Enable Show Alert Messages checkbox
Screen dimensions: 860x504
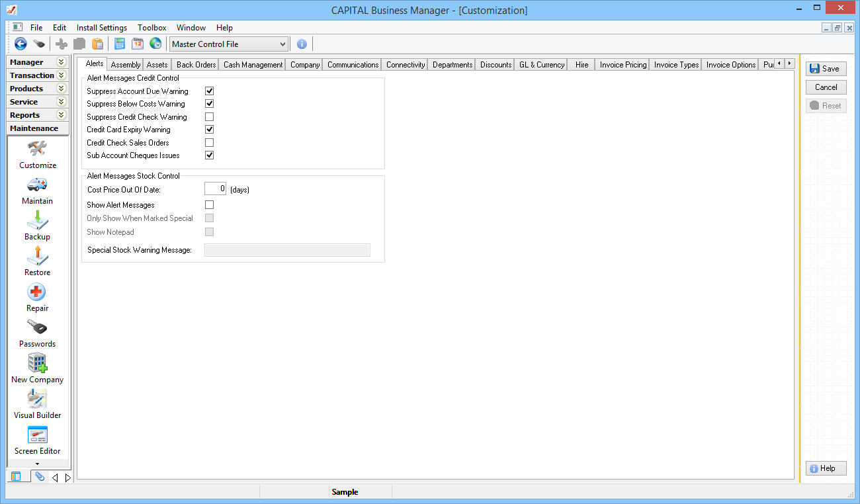click(x=209, y=205)
